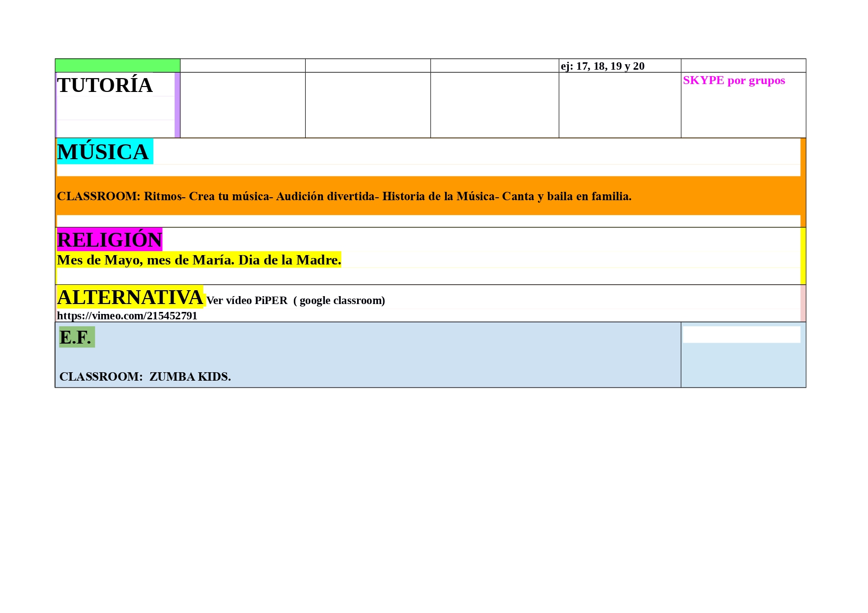This screenshot has width=868, height=613.
Task: Click 'Ver vídeo PiPER (google classroom)' text
Action: [x=295, y=301]
